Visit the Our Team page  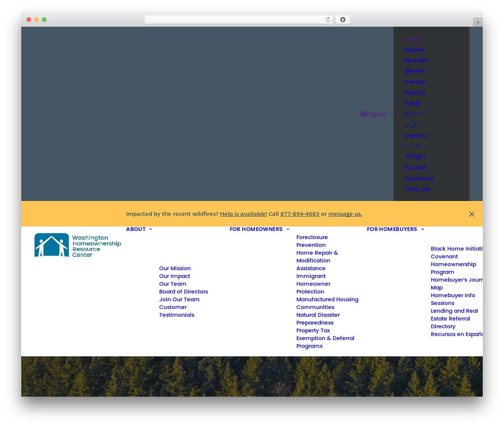tap(172, 284)
